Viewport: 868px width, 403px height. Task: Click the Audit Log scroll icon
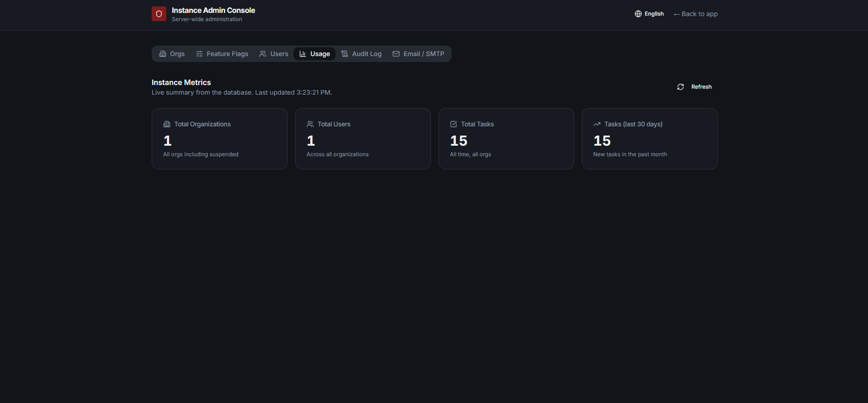(345, 54)
